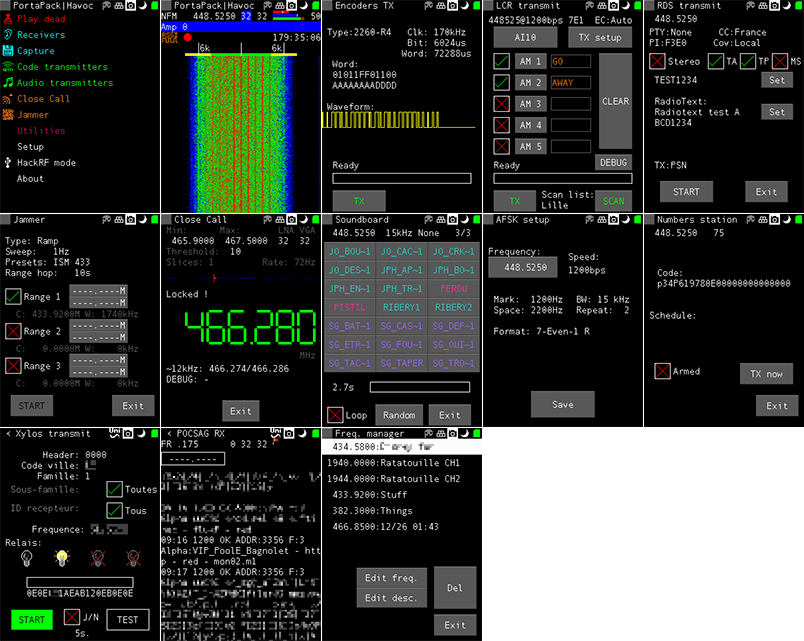Select the ear icon next to Receivers
Viewport: 804px width, 641px height.
[x=8, y=35]
